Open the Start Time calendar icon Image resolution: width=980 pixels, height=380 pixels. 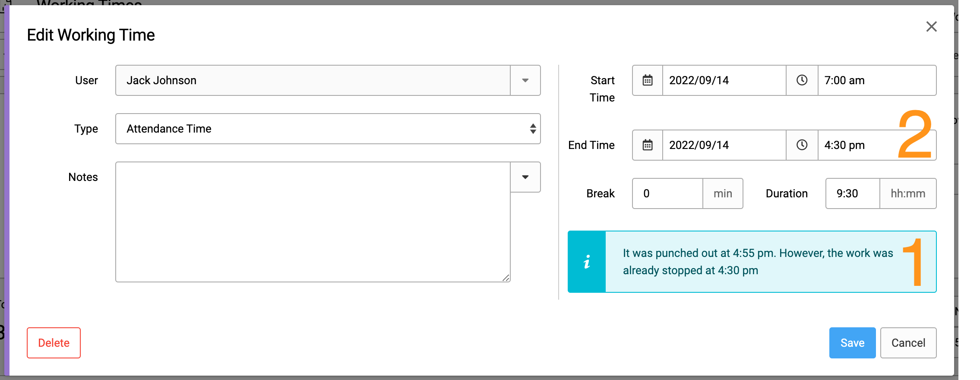click(648, 80)
